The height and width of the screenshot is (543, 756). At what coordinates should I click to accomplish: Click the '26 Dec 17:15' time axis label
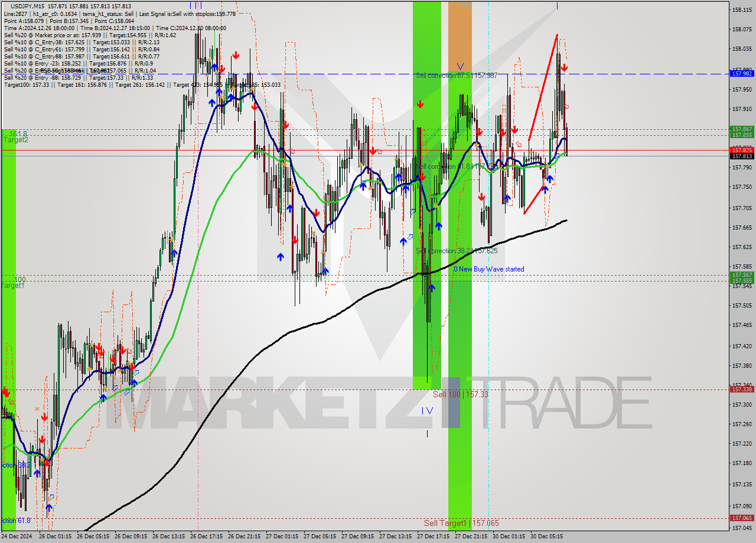click(x=206, y=537)
